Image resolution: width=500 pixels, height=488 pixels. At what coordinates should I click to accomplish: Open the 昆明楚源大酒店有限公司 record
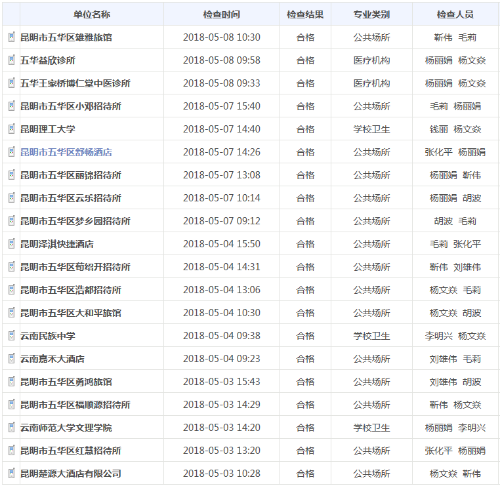(71, 474)
